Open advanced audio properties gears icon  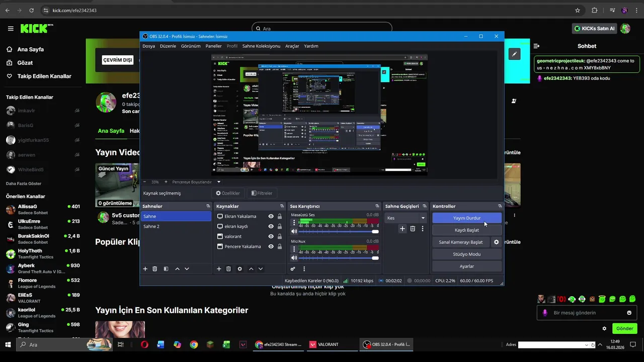(x=293, y=269)
